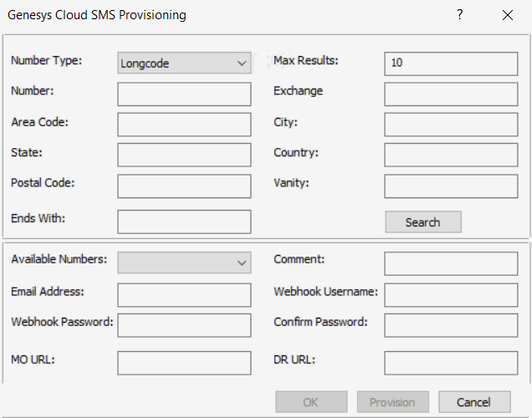Click into the Number text field
This screenshot has height=418, width=532.
point(184,94)
